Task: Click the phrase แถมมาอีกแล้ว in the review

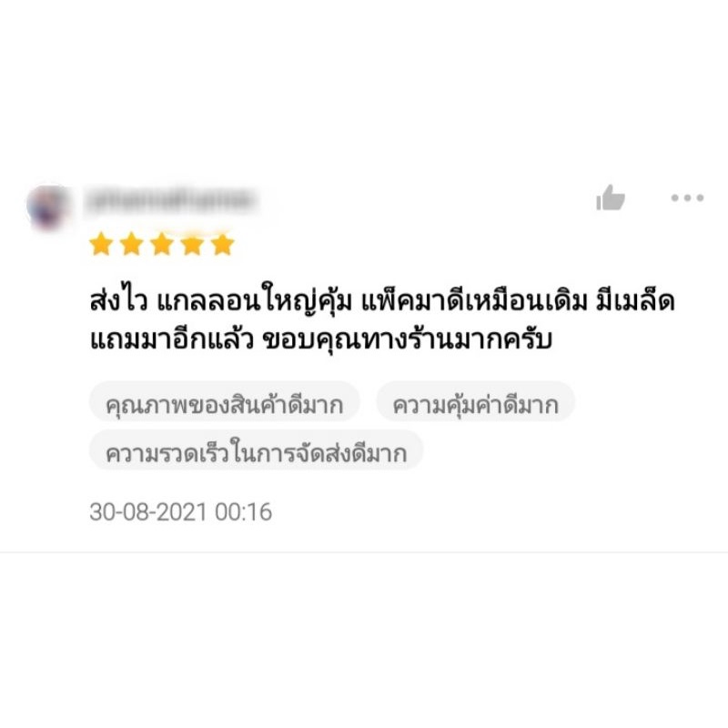Action: pyautogui.click(x=172, y=340)
